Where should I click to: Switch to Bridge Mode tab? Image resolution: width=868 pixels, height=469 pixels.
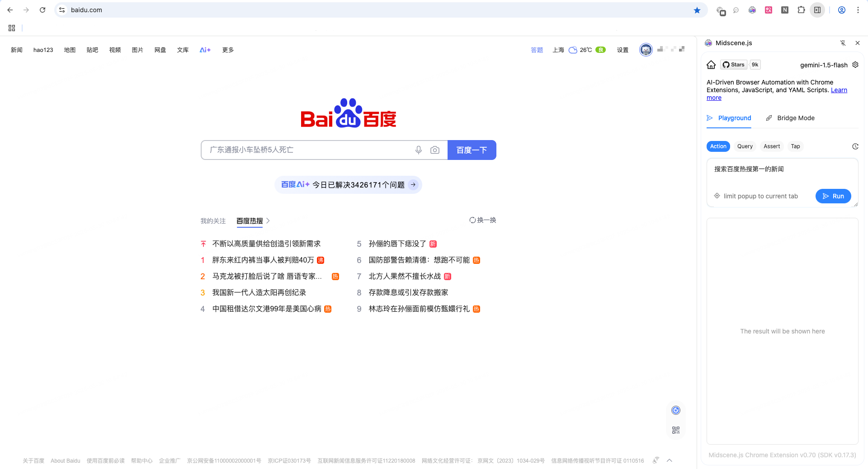tap(790, 118)
